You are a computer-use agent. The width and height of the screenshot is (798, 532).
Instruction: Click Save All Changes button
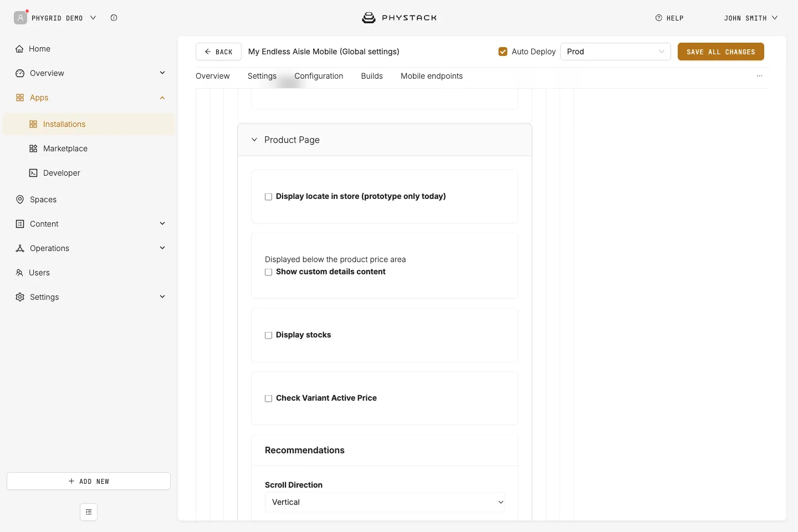click(x=721, y=52)
